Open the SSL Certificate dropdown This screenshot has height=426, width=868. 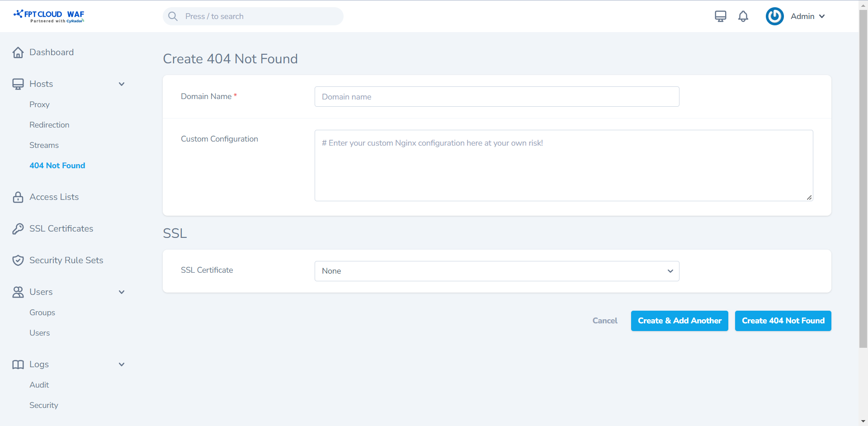pos(496,271)
